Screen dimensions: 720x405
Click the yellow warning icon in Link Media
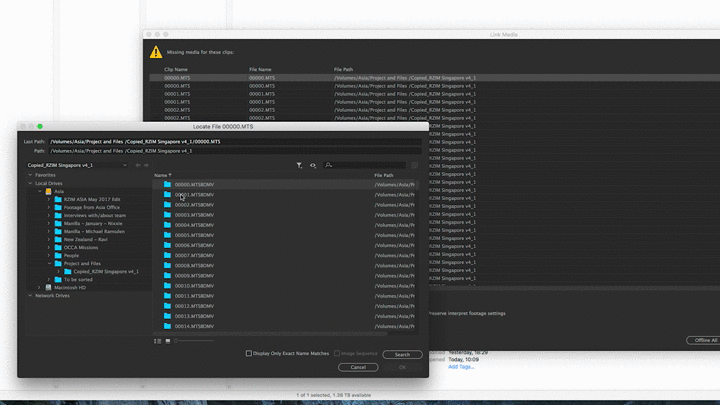pos(156,52)
